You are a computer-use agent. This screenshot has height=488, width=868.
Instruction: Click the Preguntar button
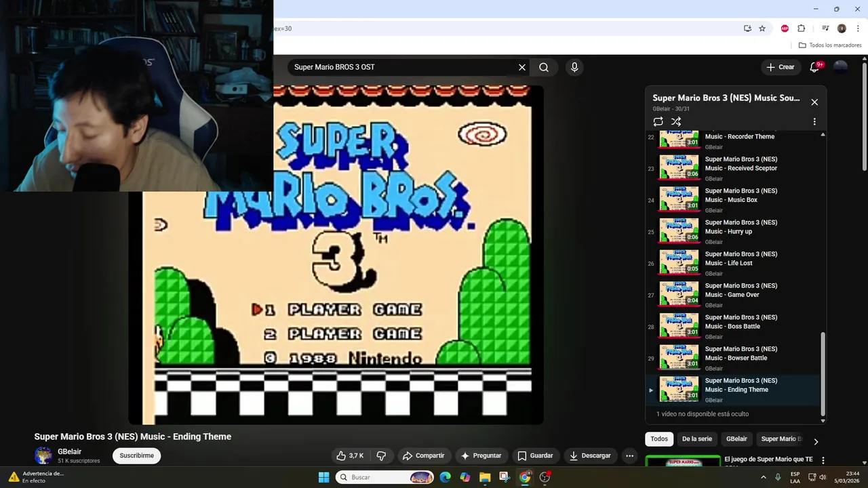pyautogui.click(x=481, y=455)
